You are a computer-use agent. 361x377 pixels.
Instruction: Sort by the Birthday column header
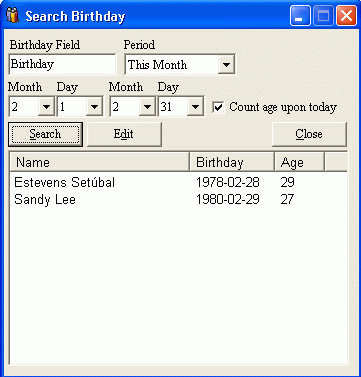click(232, 162)
